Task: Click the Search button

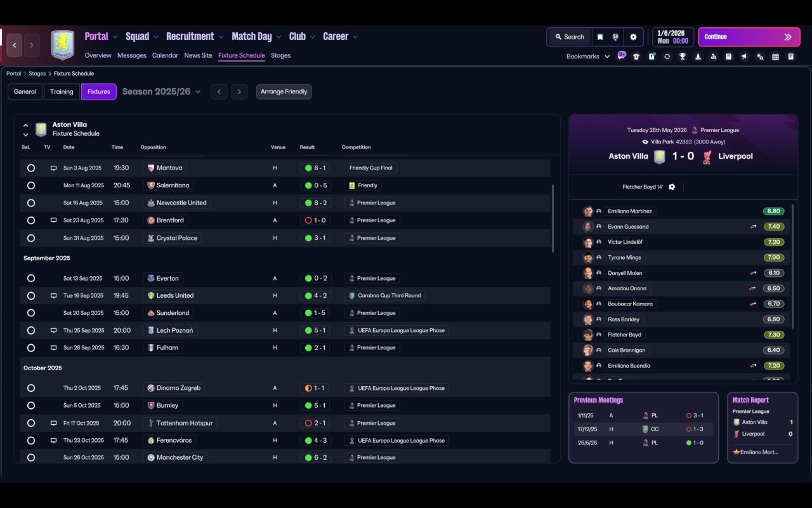Action: (569, 37)
